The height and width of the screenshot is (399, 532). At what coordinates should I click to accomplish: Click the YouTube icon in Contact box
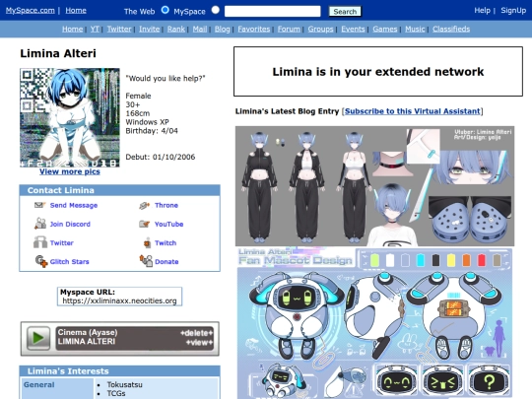click(145, 224)
